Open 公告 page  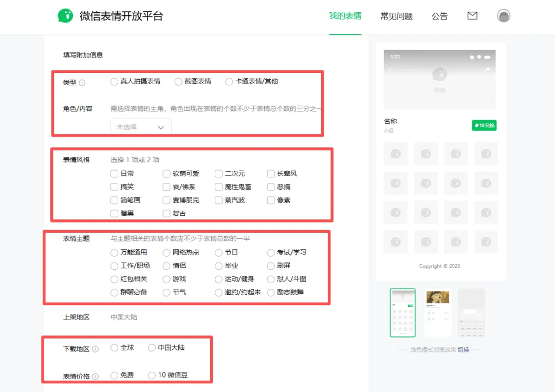pos(439,16)
